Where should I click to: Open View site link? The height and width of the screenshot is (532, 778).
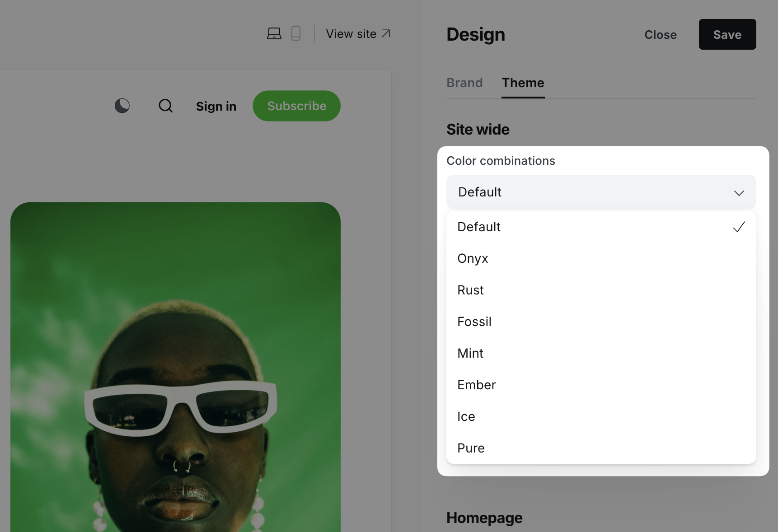(x=358, y=34)
